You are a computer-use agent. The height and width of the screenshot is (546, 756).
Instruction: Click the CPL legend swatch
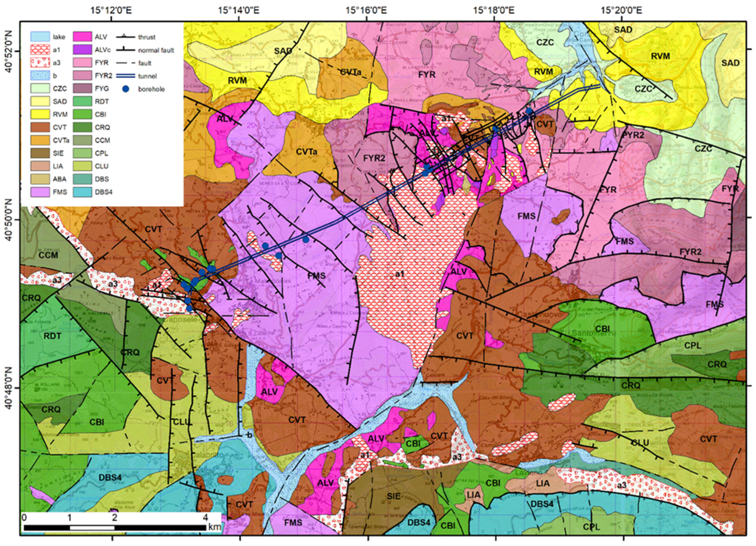tap(83, 153)
